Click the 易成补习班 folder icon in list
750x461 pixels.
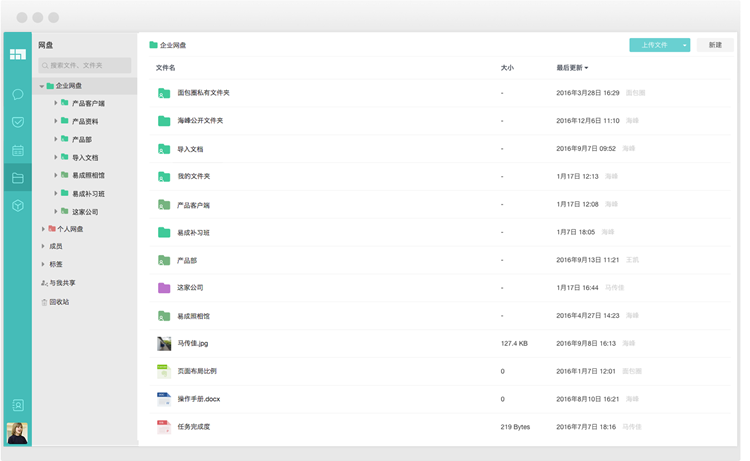pos(164,233)
